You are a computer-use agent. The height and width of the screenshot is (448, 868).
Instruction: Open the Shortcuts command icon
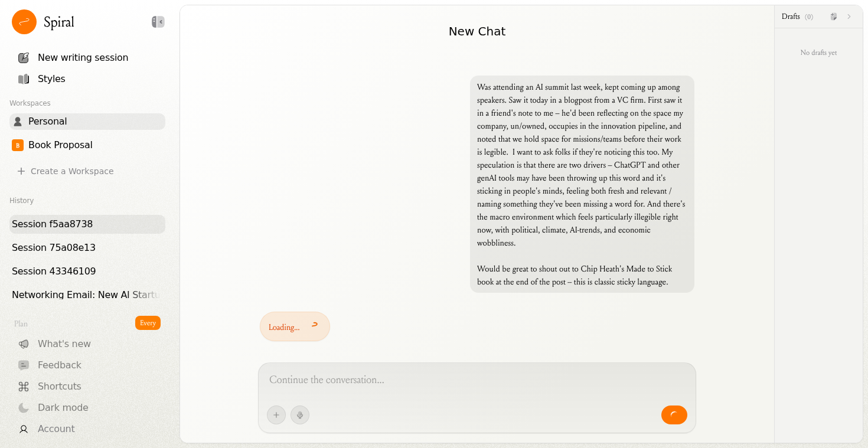(24, 386)
